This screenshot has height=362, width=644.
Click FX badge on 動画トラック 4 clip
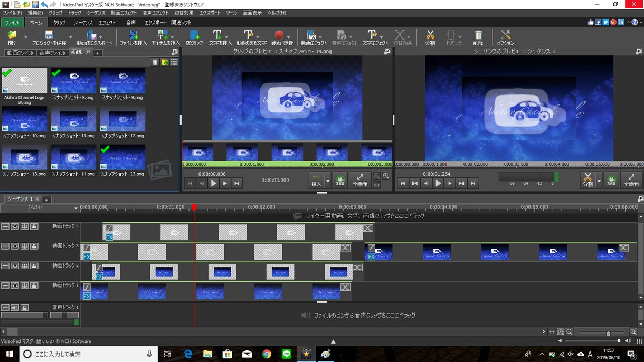109,237
